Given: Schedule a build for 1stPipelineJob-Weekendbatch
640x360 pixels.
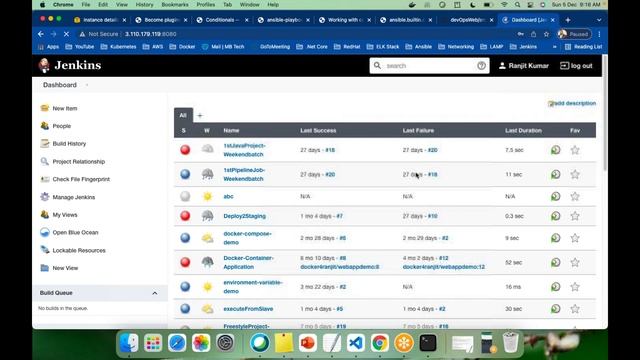Looking at the screenshot, I should pyautogui.click(x=556, y=175).
